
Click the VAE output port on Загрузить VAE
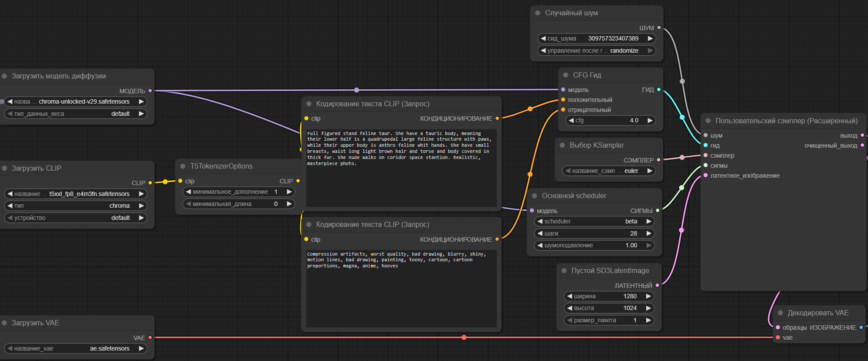[150, 338]
